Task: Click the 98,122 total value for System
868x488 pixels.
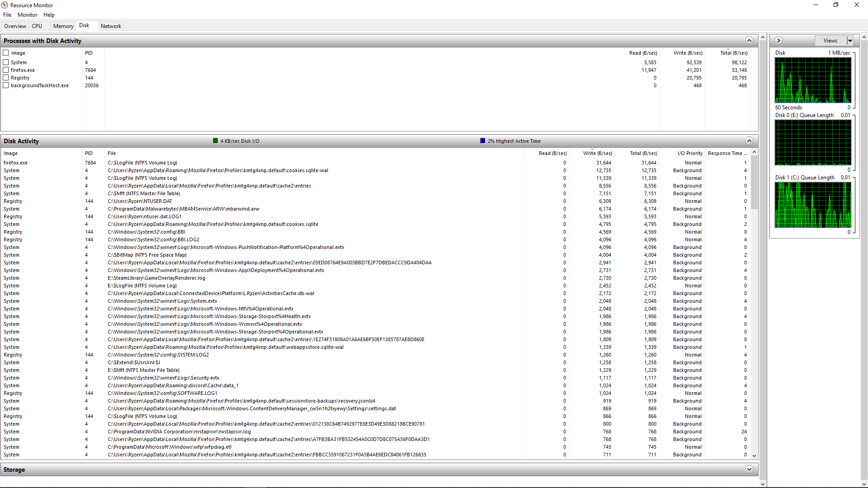Action: [x=739, y=62]
